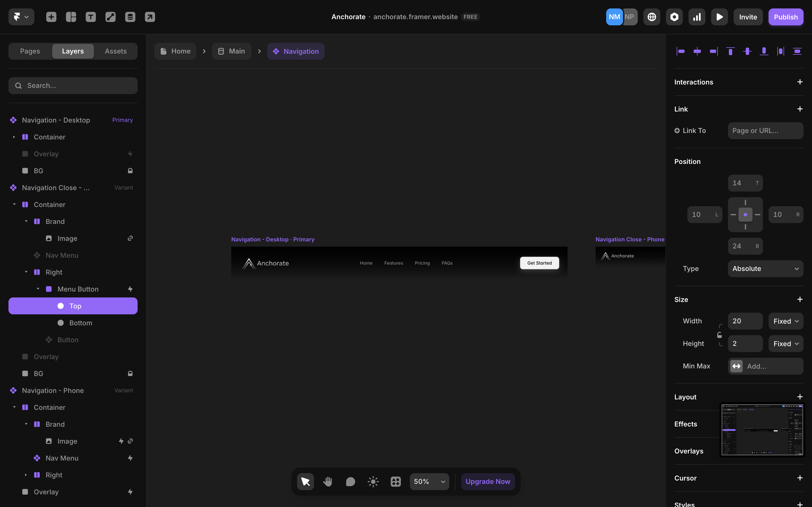
Task: Click the Preview play button
Action: [x=719, y=17]
